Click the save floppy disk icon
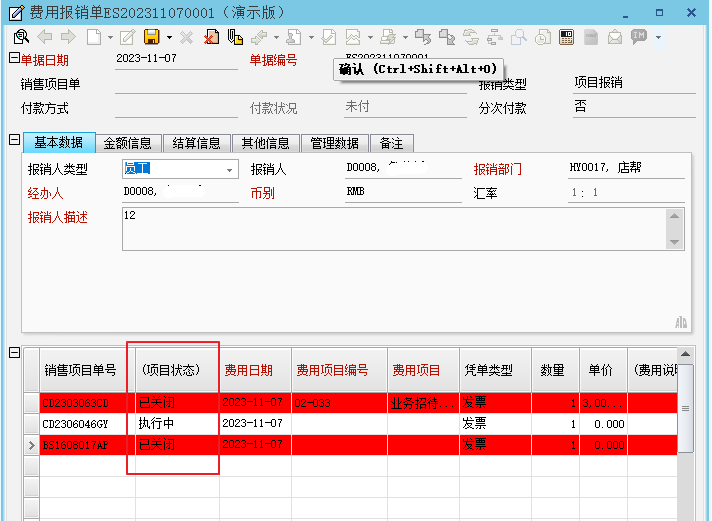 pos(151,37)
